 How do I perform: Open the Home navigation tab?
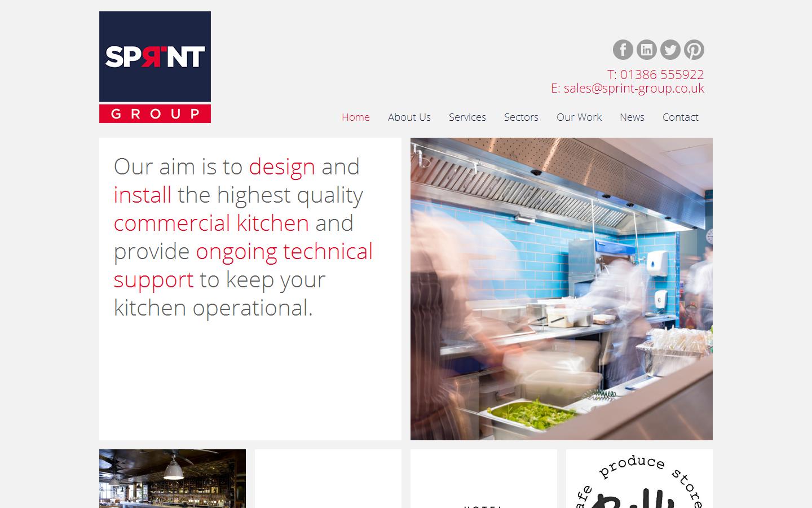point(355,117)
